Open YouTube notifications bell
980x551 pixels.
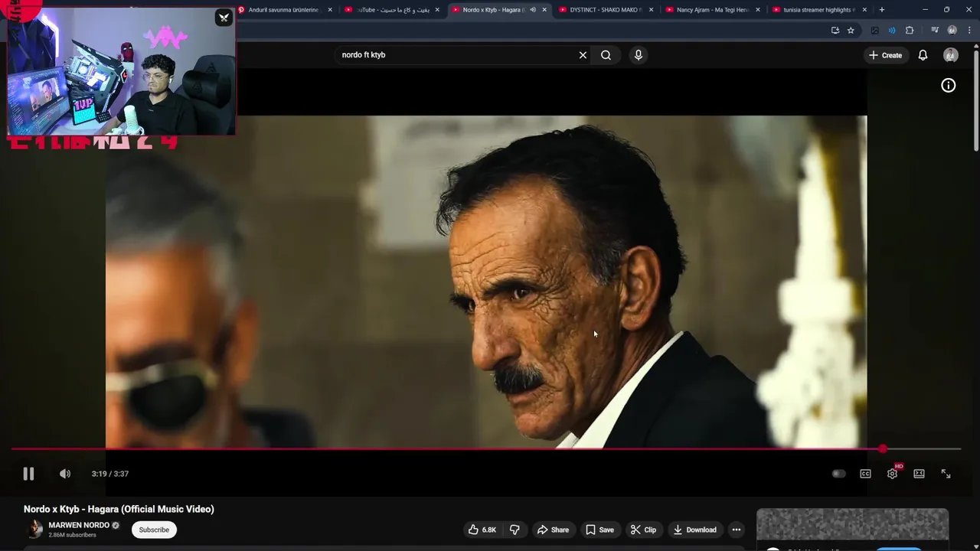coord(923,55)
